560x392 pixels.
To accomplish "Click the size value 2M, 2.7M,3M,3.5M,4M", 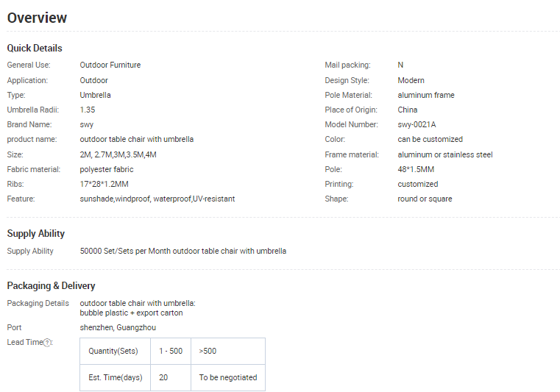I will coord(118,154).
